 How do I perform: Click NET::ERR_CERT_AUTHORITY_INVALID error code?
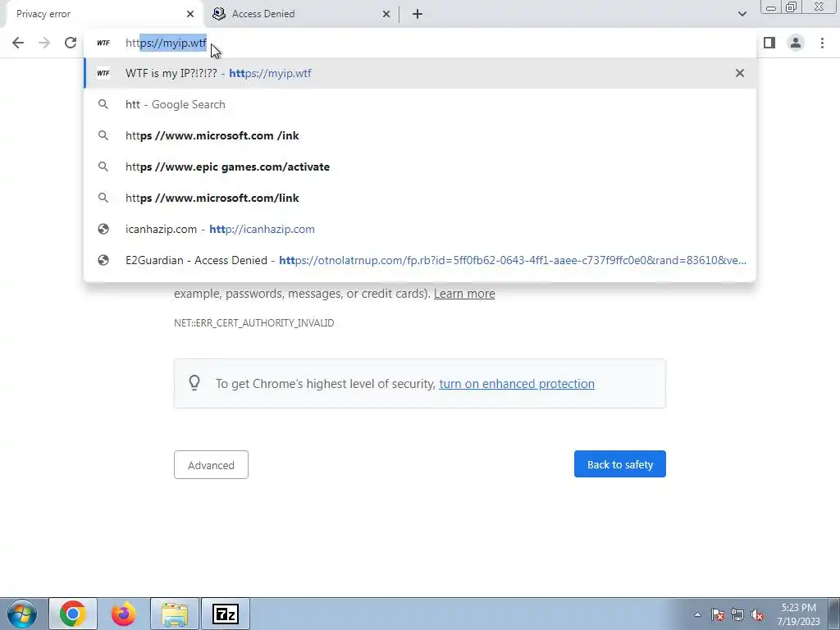(x=254, y=323)
